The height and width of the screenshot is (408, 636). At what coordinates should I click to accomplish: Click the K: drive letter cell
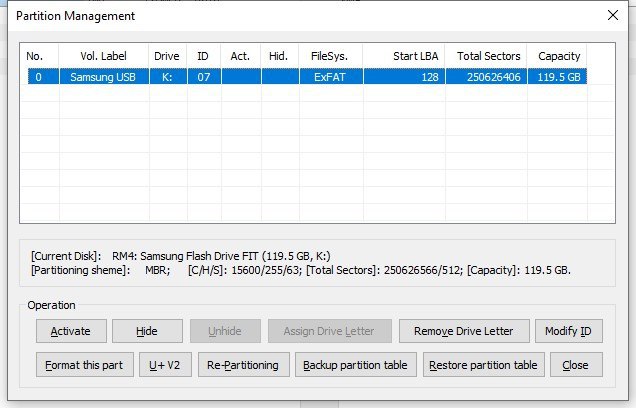point(168,77)
